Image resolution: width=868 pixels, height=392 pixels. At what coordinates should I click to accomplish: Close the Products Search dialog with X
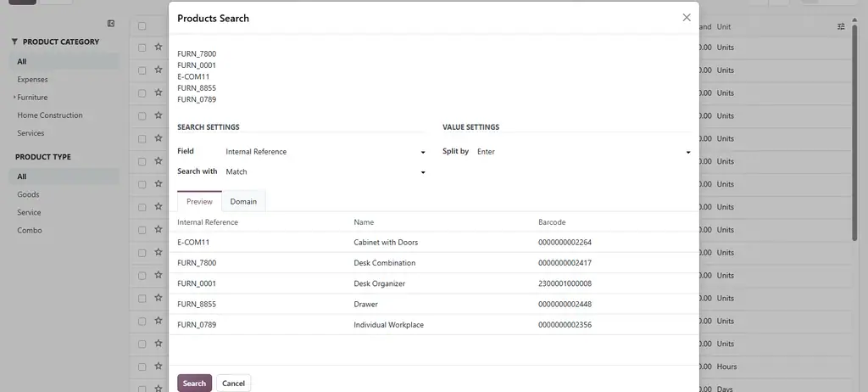687,18
